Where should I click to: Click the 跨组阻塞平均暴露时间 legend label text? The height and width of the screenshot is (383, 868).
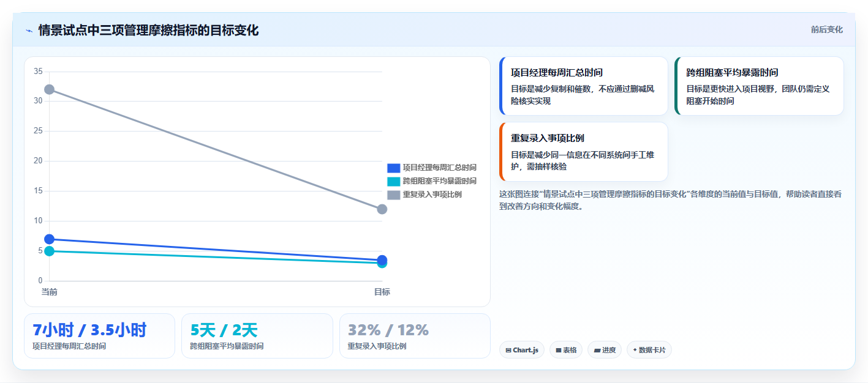(439, 181)
